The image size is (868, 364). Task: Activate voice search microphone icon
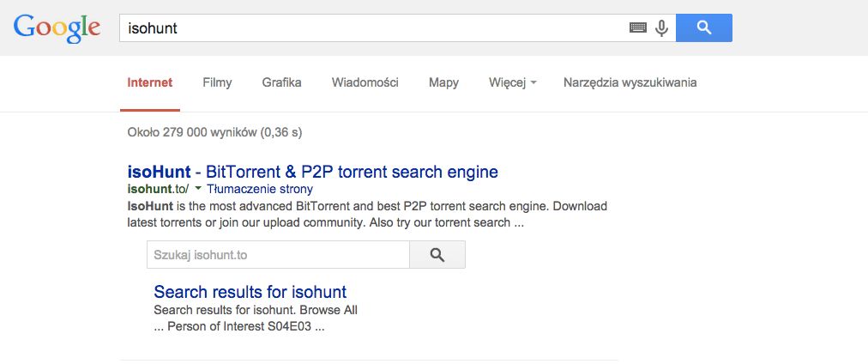pos(661,27)
